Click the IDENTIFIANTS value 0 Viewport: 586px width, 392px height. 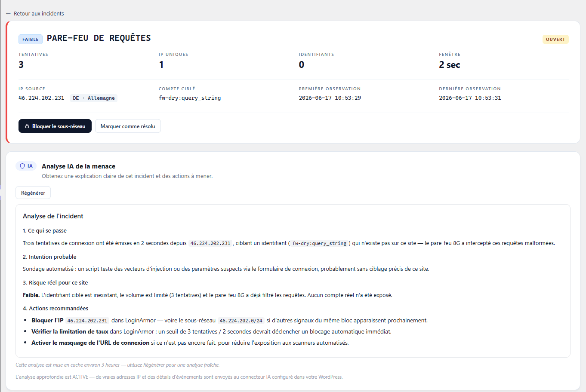tap(302, 64)
